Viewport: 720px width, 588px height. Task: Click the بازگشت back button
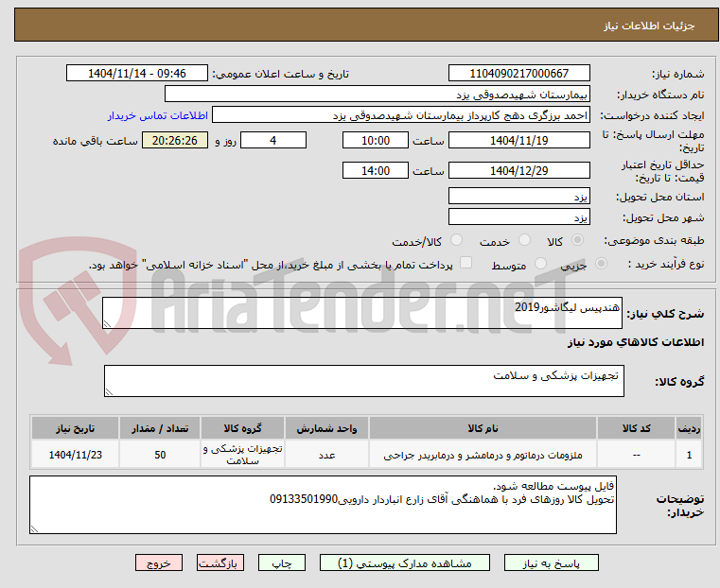[x=220, y=562]
